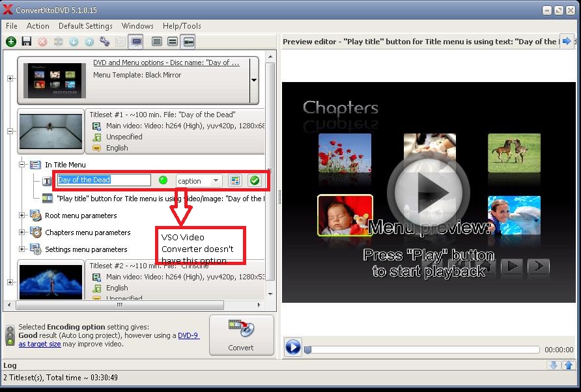Click the subtitle icon beside English in Titleset #1
Screen dimensions: 581x392
click(x=96, y=148)
